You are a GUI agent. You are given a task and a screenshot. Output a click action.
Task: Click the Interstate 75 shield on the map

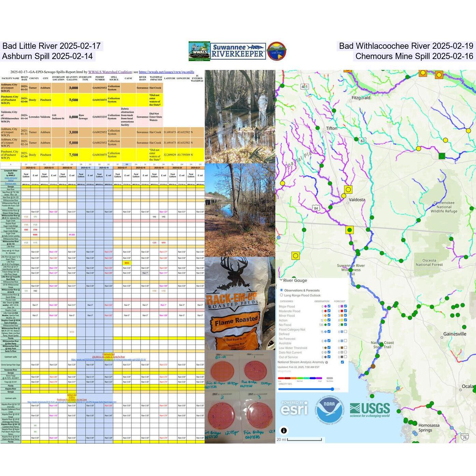point(464,437)
